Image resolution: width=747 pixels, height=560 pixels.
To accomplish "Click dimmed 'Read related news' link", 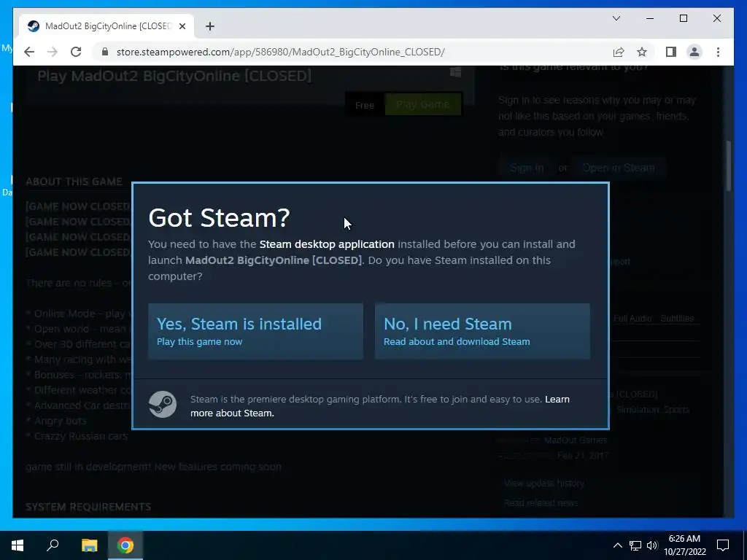I will (x=541, y=503).
